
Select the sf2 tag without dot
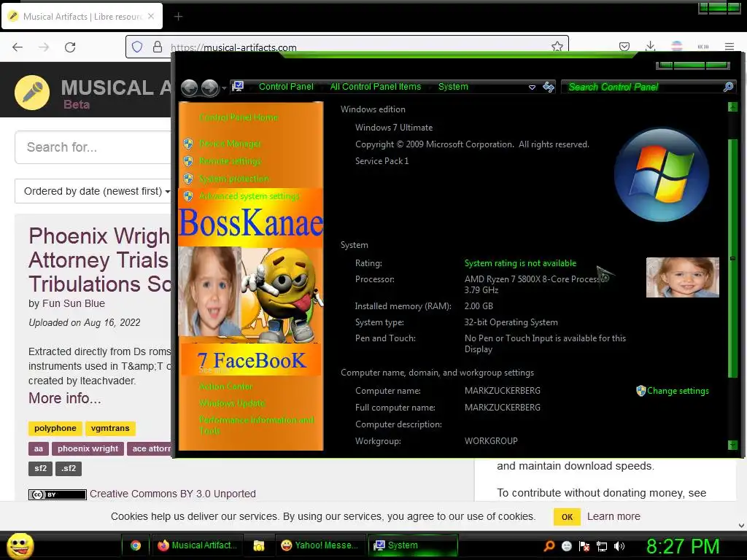(41, 469)
